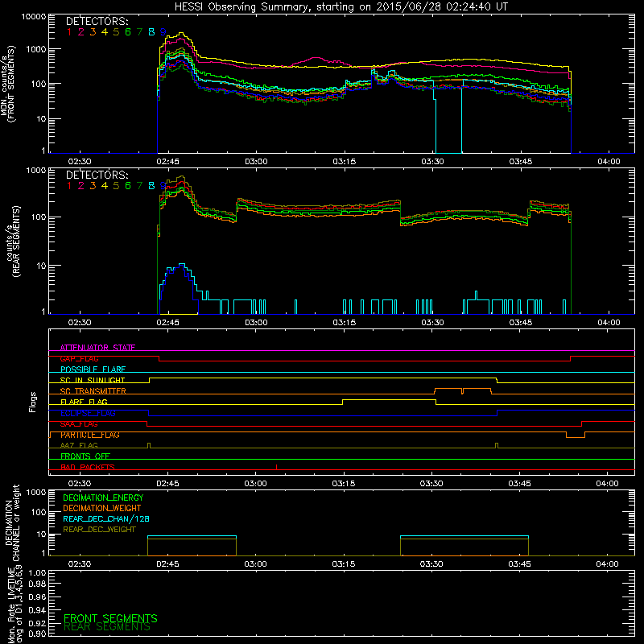Select dark green detector 7 in front segments legend
Viewport: 644px width, 644px height.
[x=139, y=32]
